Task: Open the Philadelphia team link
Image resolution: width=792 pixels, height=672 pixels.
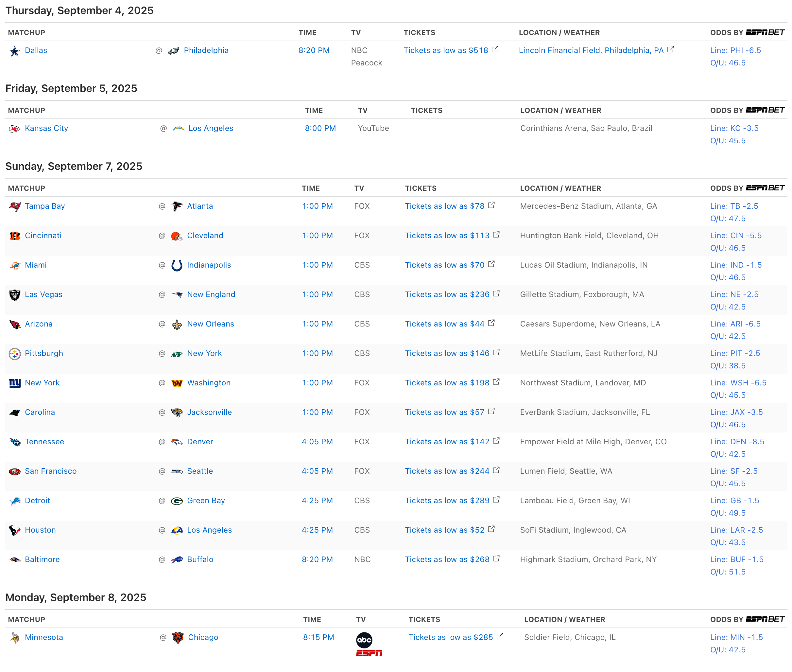Action: click(x=206, y=50)
